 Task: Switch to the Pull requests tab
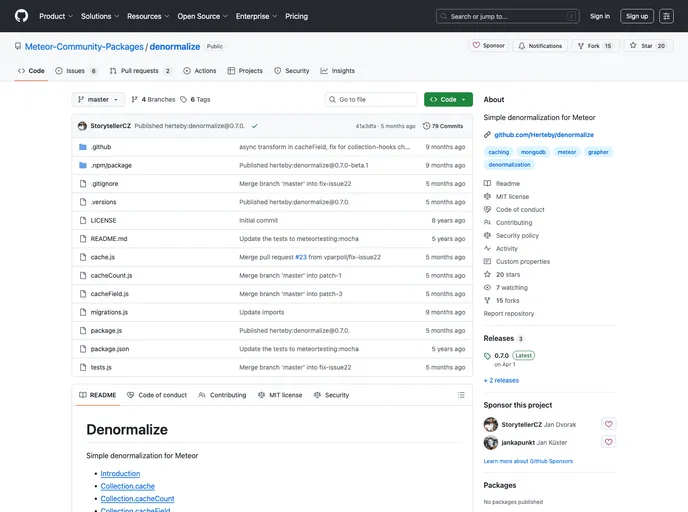[140, 71]
